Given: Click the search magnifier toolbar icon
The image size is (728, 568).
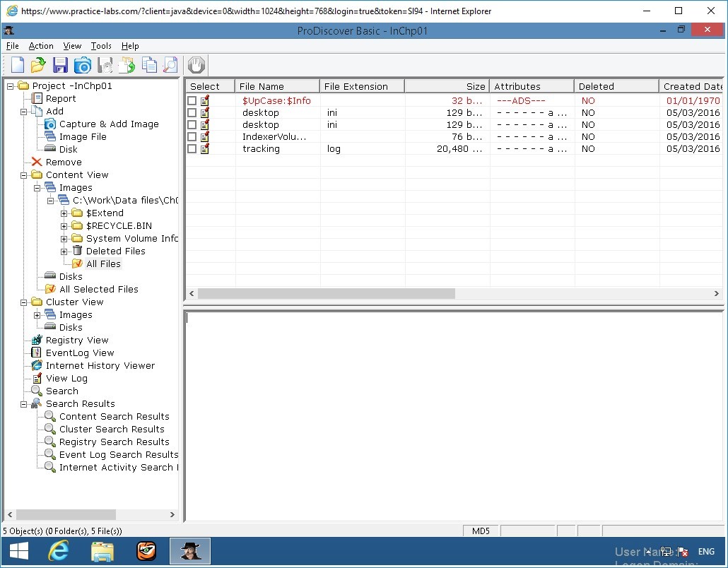Looking at the screenshot, I should coord(171,65).
